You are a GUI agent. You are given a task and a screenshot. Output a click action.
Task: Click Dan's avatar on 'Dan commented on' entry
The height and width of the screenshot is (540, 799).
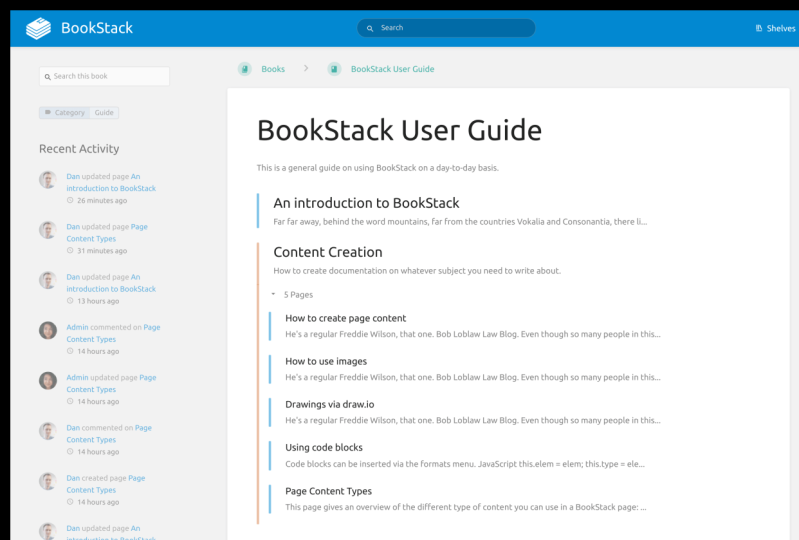click(48, 431)
